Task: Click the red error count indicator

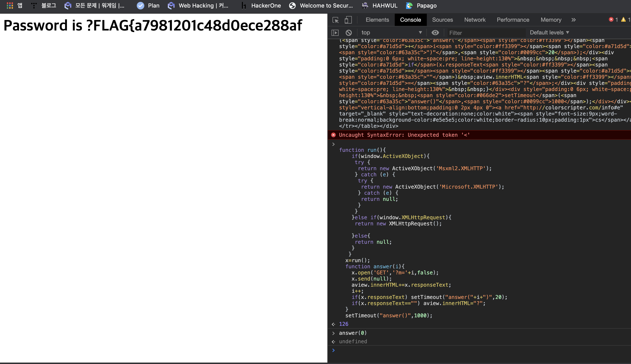Action: 613,20
